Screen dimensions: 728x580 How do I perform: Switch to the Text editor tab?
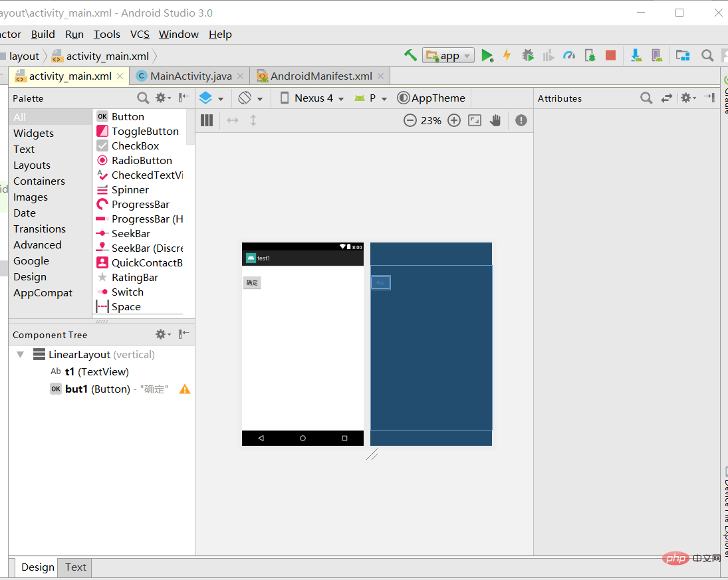[74, 567]
